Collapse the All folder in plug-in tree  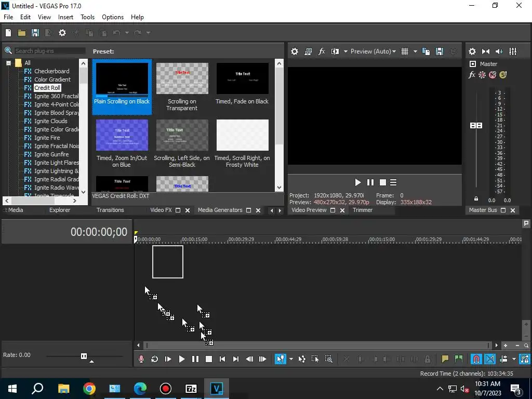pos(8,63)
